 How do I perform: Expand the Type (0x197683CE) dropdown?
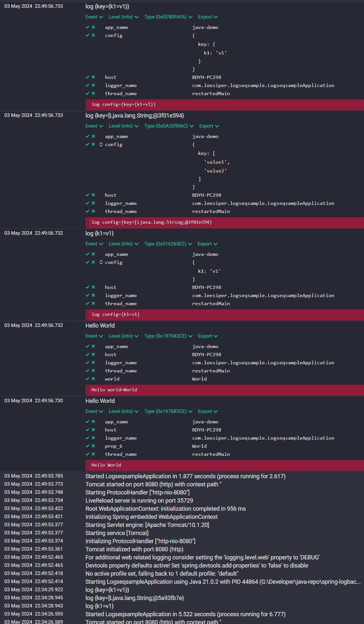[x=168, y=336]
